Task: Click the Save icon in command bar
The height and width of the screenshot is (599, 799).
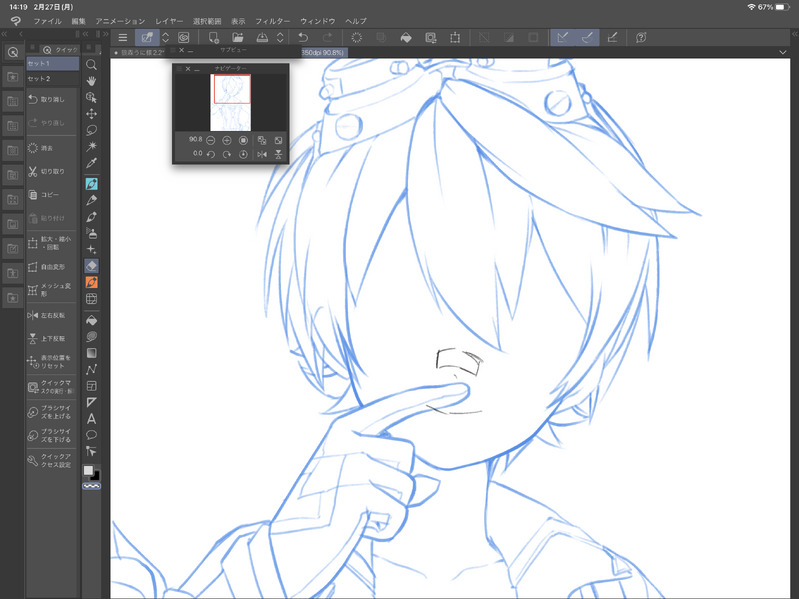Action: 262,38
